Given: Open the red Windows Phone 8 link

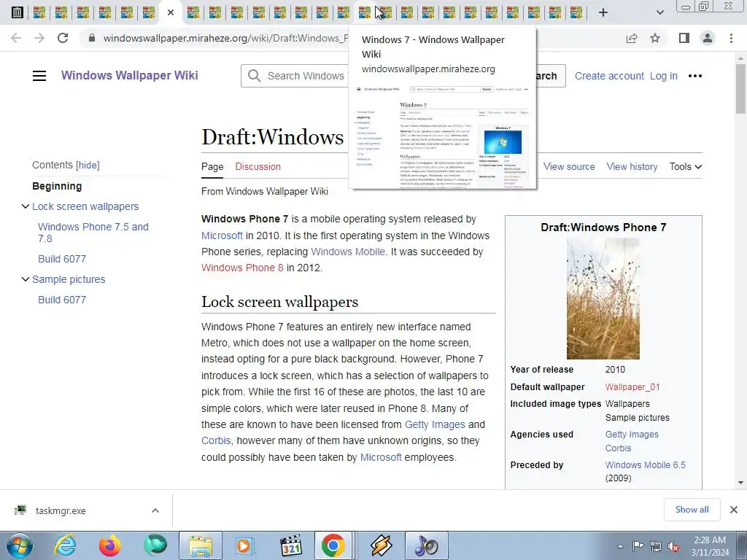Looking at the screenshot, I should point(242,268).
